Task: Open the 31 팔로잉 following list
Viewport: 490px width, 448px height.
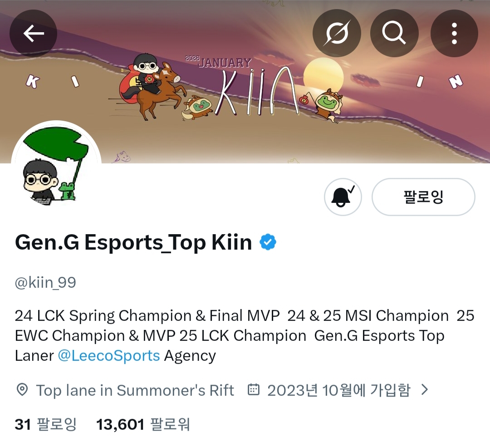Action: click(x=46, y=424)
